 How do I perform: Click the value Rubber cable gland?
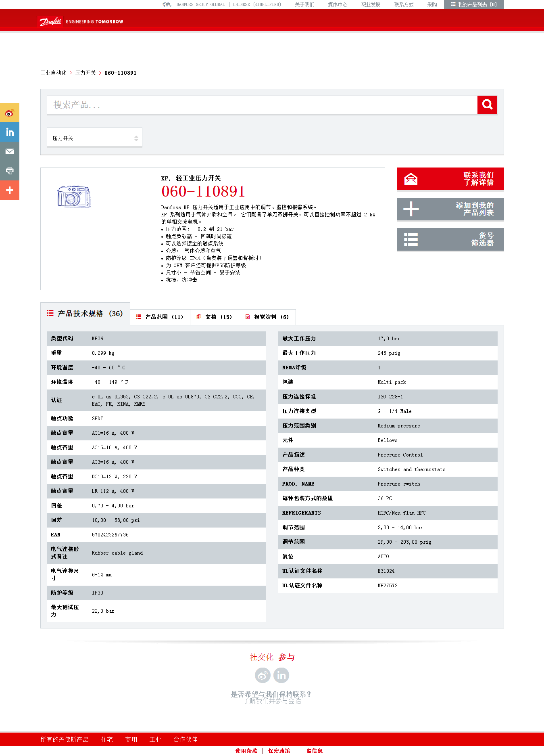[117, 553]
